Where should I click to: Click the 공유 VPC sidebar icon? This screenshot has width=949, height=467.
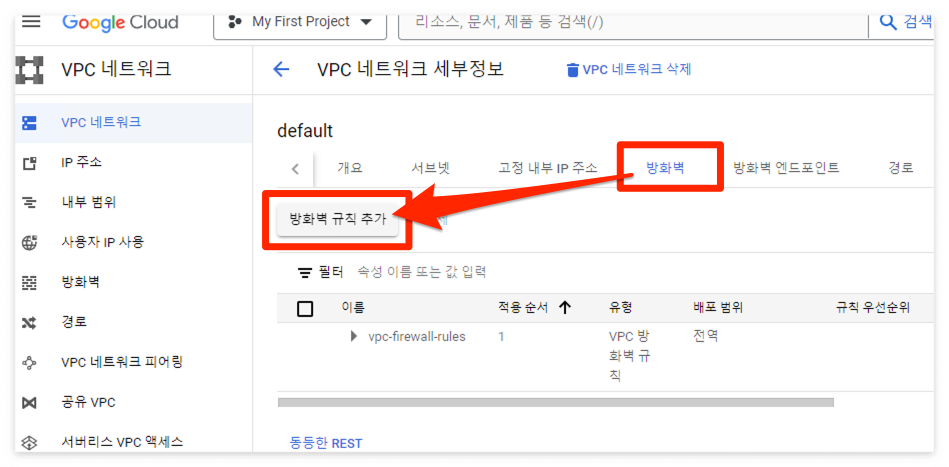coord(29,402)
